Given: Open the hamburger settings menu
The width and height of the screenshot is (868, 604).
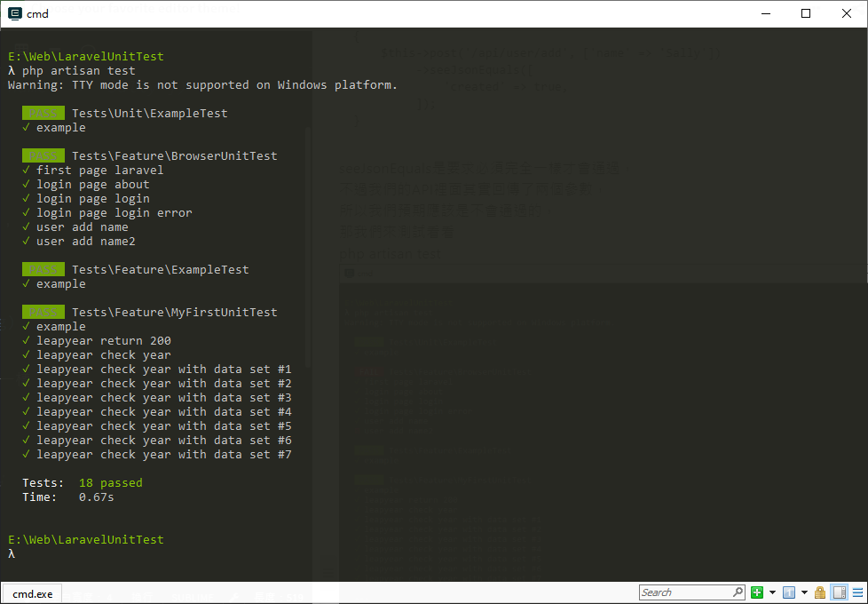Looking at the screenshot, I should (857, 592).
